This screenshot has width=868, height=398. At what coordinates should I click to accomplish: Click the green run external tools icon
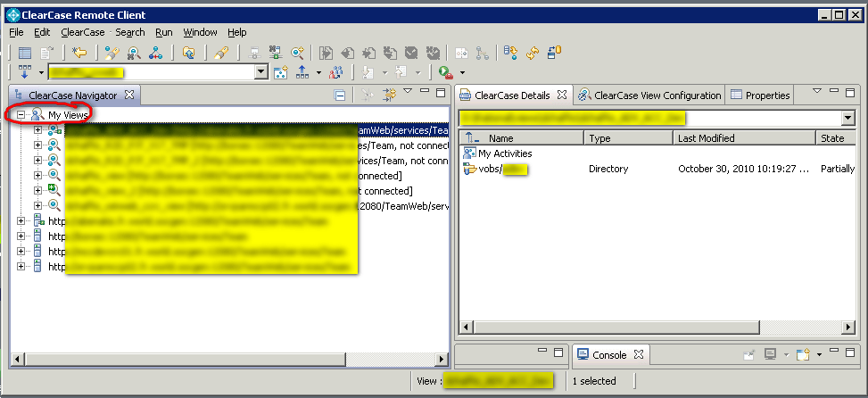pos(446,72)
